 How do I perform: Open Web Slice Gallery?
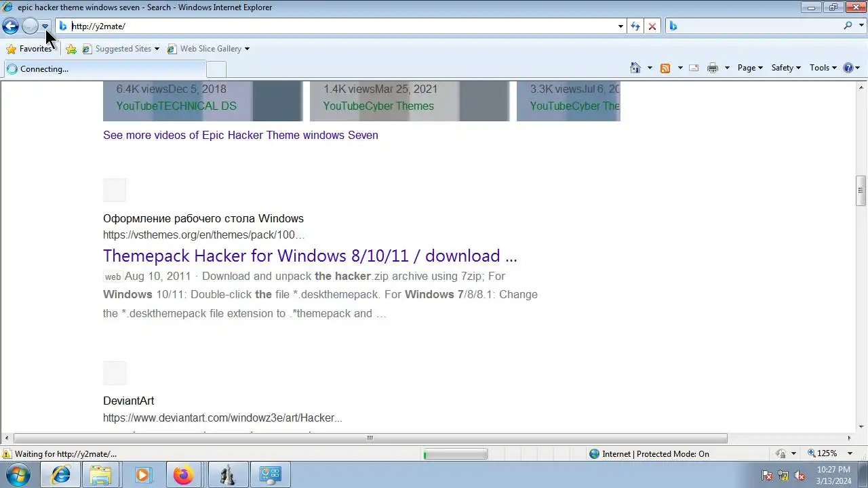(208, 49)
